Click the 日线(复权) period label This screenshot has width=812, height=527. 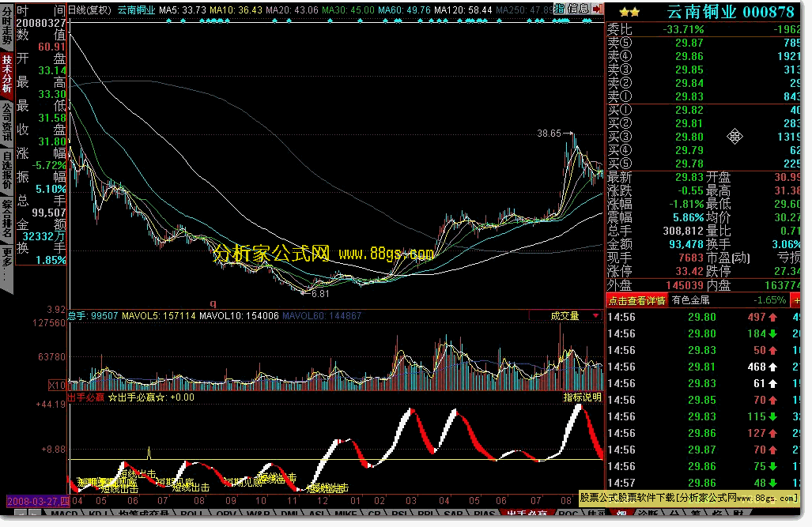pos(90,9)
